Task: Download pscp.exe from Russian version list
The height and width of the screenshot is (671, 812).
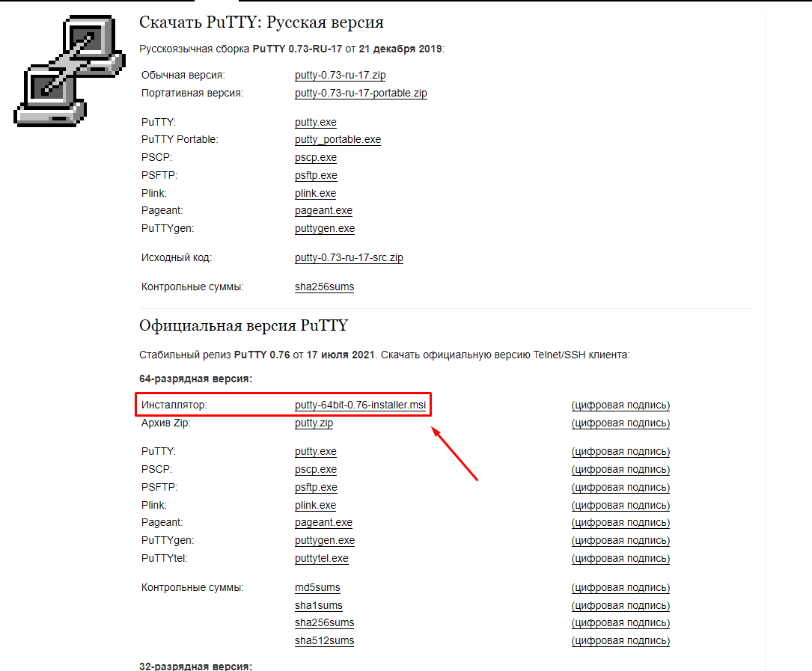Action: click(x=315, y=157)
